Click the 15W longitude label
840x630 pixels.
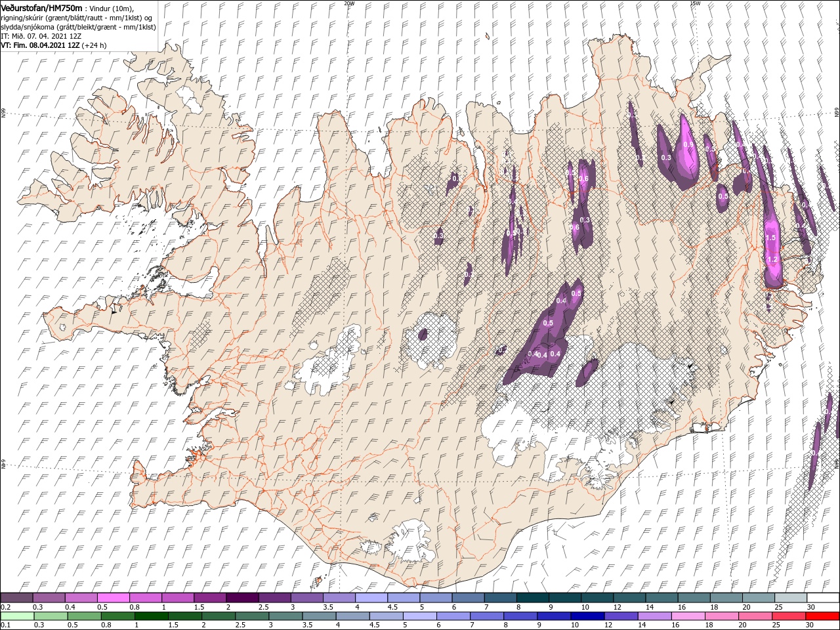coord(695,3)
